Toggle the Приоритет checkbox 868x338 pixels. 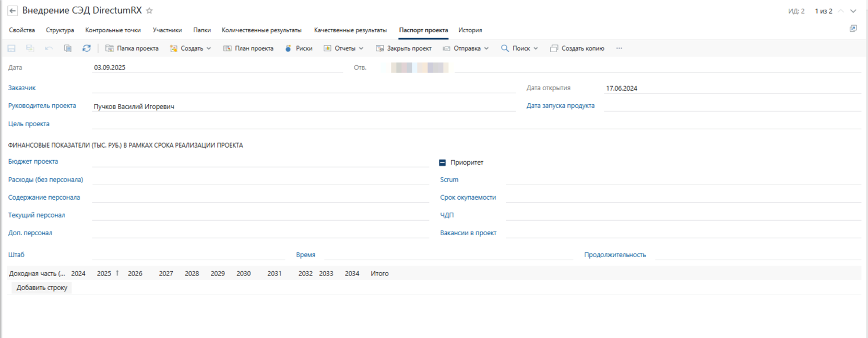tap(443, 163)
